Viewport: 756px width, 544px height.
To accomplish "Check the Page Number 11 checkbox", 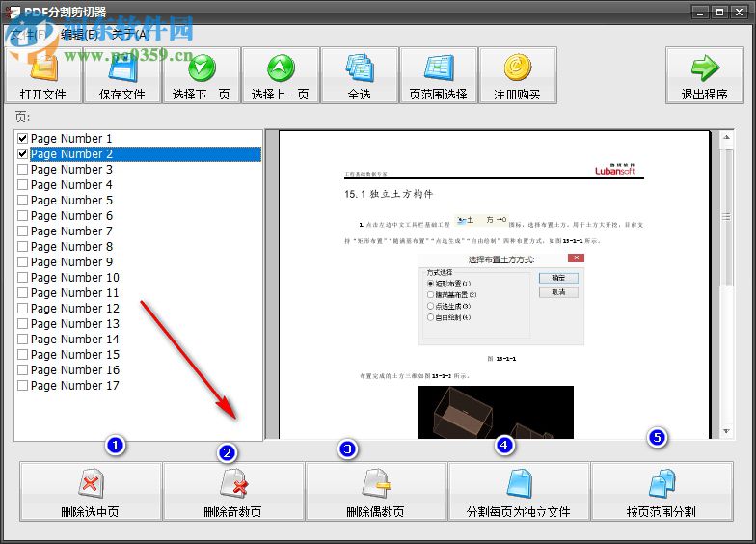I will point(23,293).
